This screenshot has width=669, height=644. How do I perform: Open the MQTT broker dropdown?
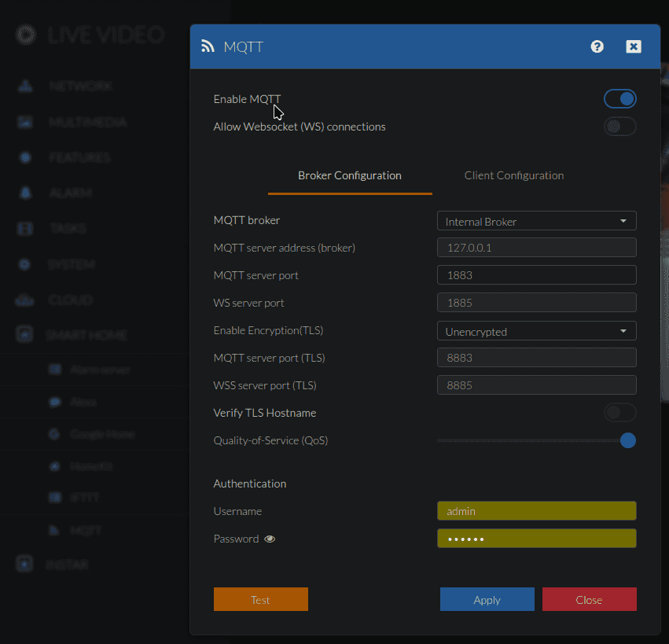point(536,222)
